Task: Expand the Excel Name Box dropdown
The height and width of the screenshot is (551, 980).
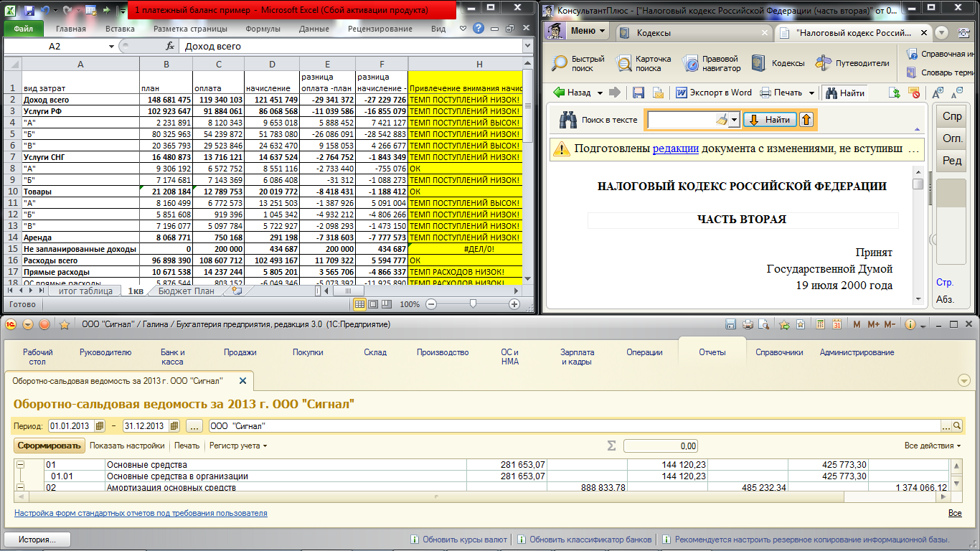Action: coord(111,46)
